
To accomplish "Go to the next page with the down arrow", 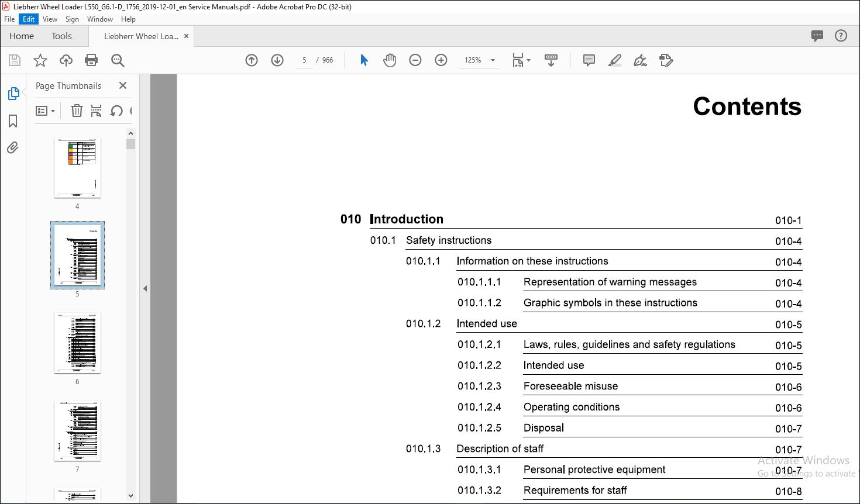I will (277, 60).
